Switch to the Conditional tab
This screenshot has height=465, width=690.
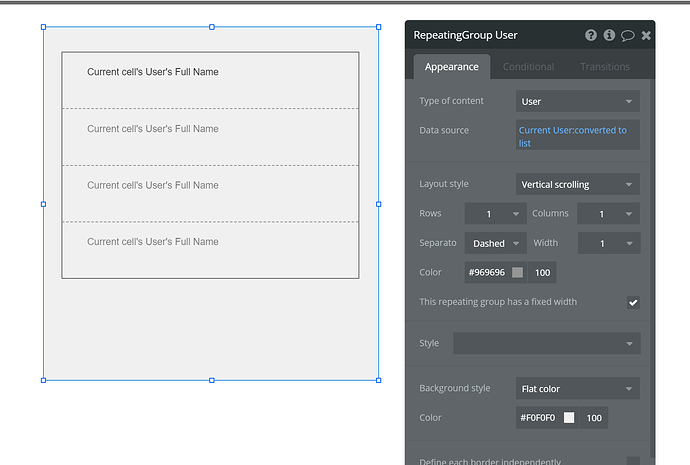click(528, 67)
